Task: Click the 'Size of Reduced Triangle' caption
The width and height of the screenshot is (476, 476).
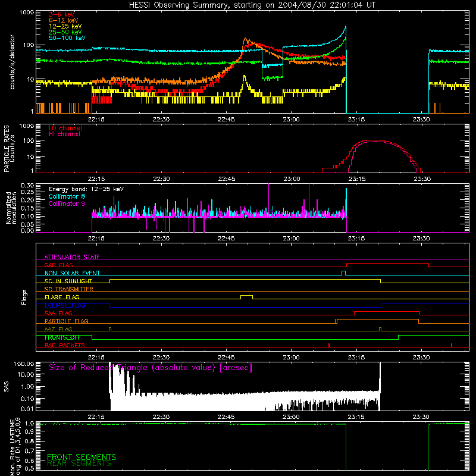Action: click(151, 368)
